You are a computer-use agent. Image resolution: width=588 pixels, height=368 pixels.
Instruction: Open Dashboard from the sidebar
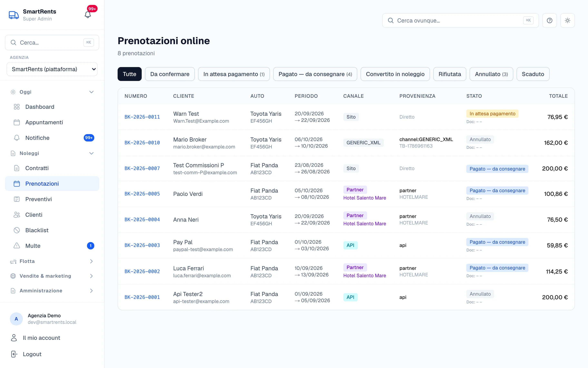52,107
